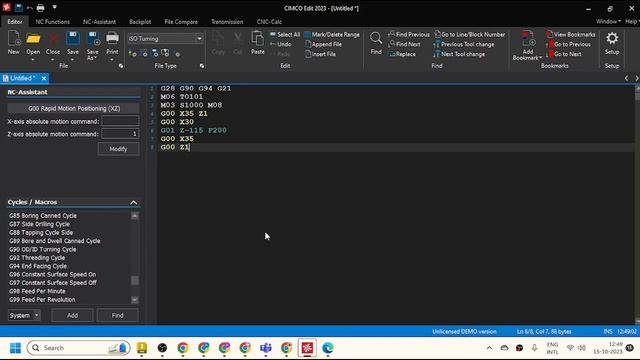
Task: Click Insert File
Action: (320, 54)
